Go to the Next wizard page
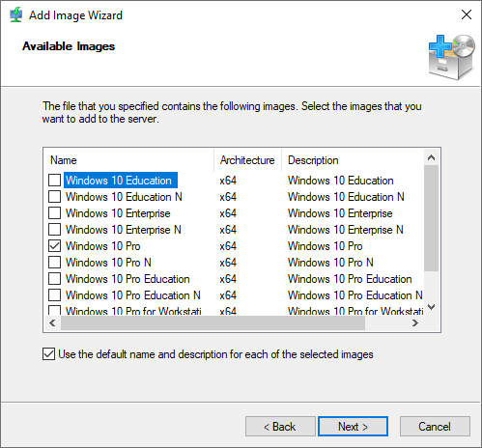The height and width of the screenshot is (448, 482). pos(353,427)
